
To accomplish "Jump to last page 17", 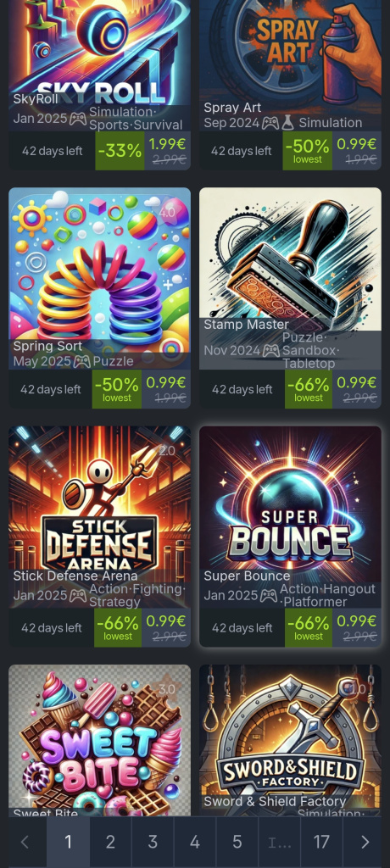I will pos(321,842).
